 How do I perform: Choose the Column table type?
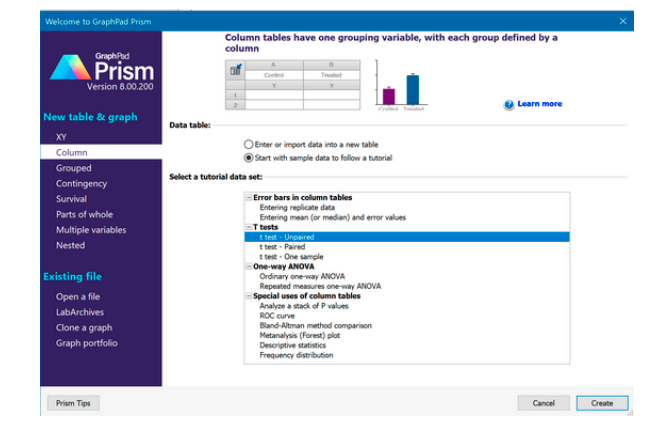click(x=101, y=152)
